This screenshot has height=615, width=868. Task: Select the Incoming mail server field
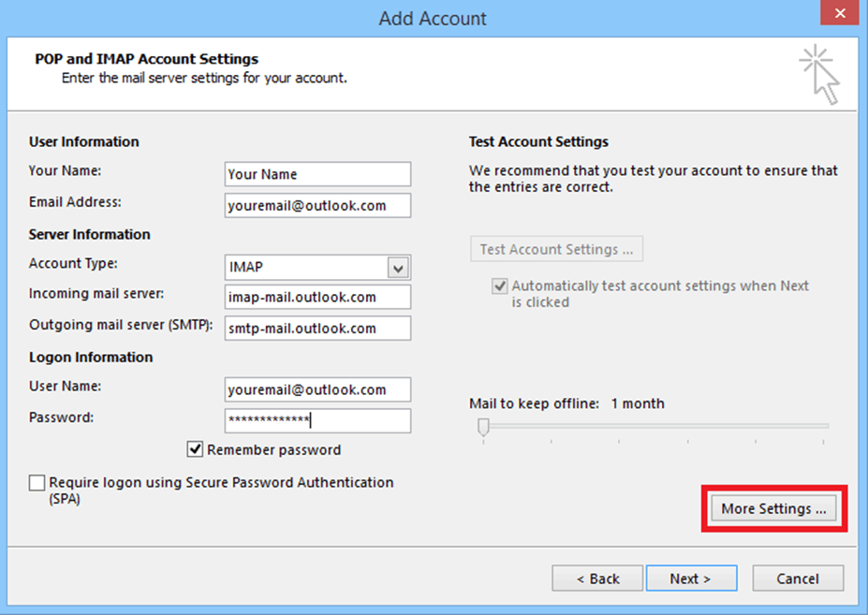click(x=317, y=298)
